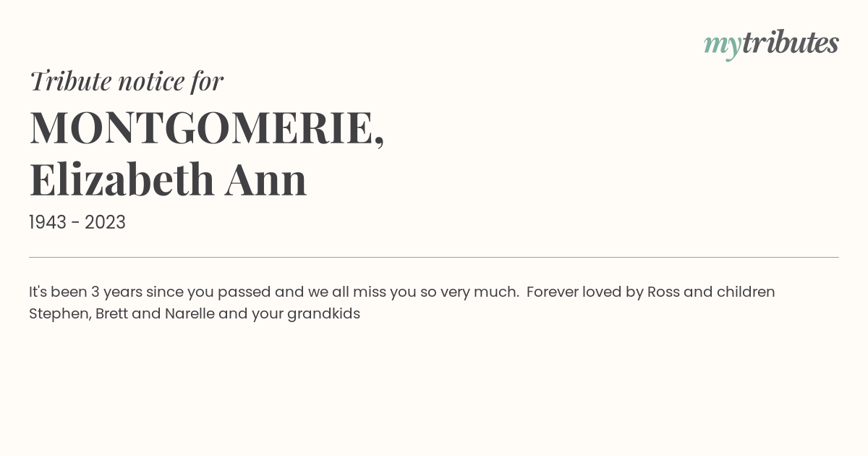
Task: Select the italic "Tribute notice for" heading
Action: [x=127, y=81]
